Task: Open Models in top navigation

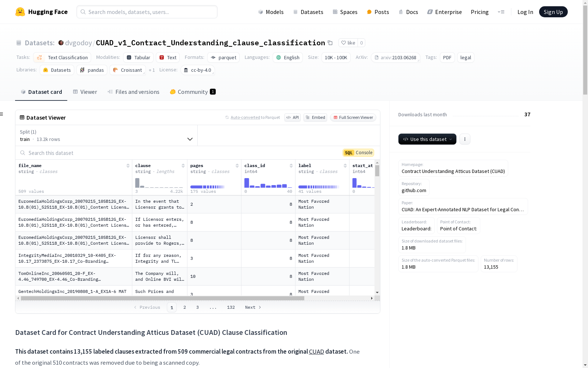Action: [x=271, y=12]
